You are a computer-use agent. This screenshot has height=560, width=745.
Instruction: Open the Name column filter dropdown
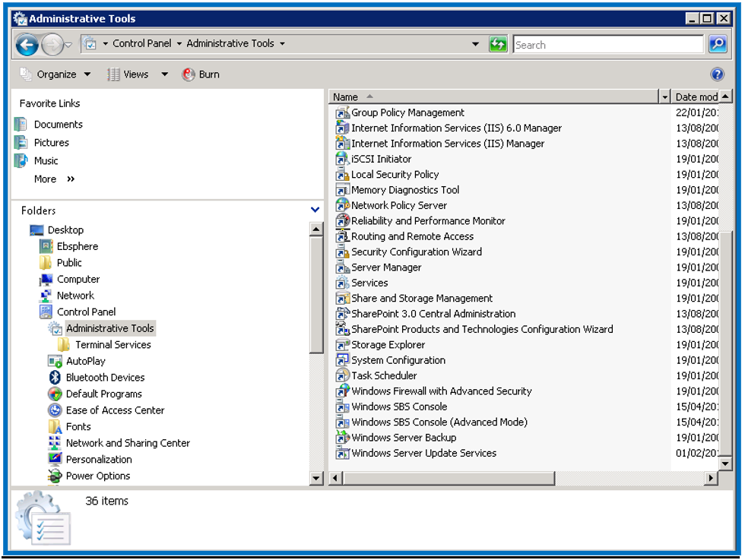click(x=664, y=97)
